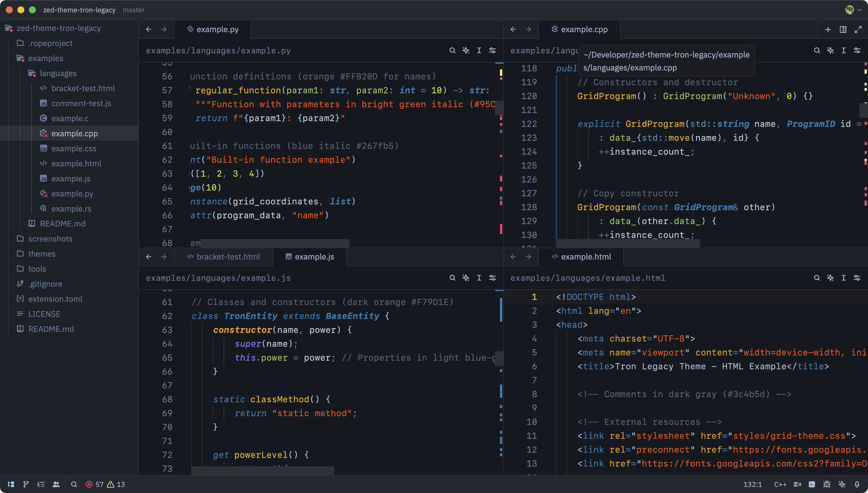Screen dimensions: 868x493
Task: Search in the example.cpp buffer
Action: click(x=817, y=50)
